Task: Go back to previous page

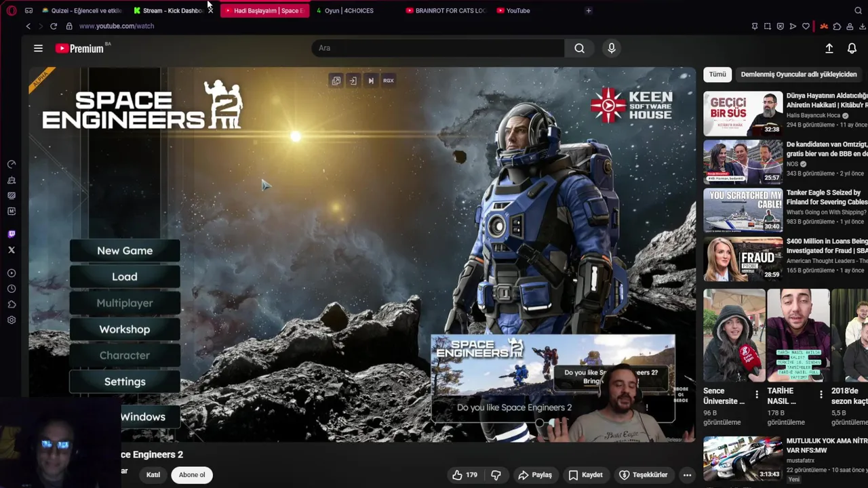Action: 28,26
